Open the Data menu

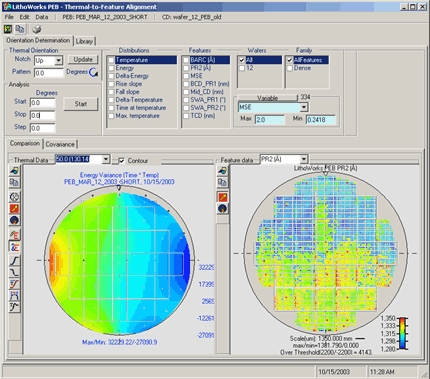pyautogui.click(x=42, y=17)
